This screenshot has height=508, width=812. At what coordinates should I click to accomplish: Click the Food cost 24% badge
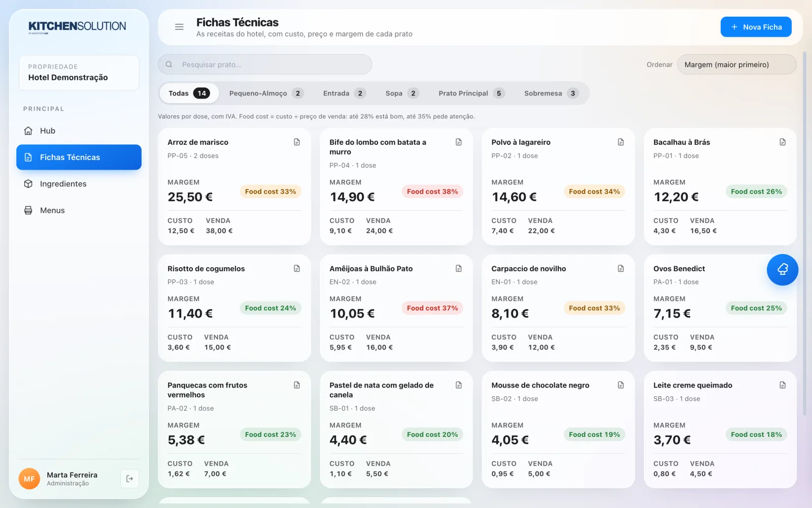270,308
